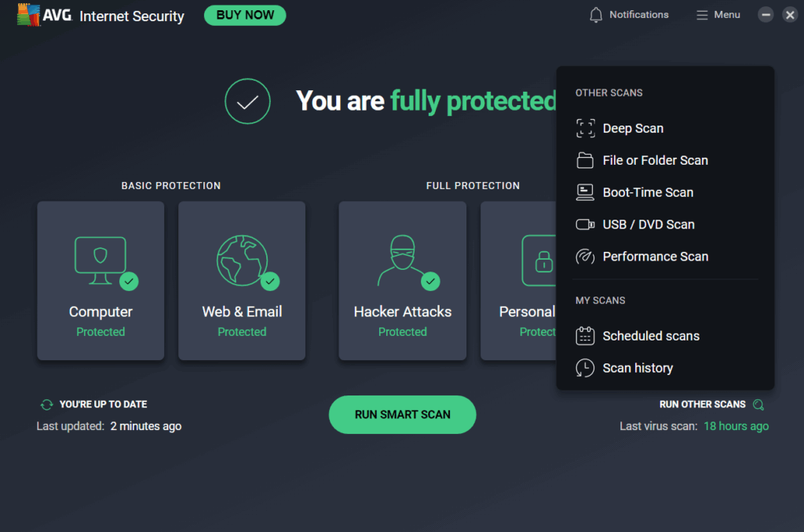Click the MY SCANS heading
This screenshot has height=532, width=804.
600,301
